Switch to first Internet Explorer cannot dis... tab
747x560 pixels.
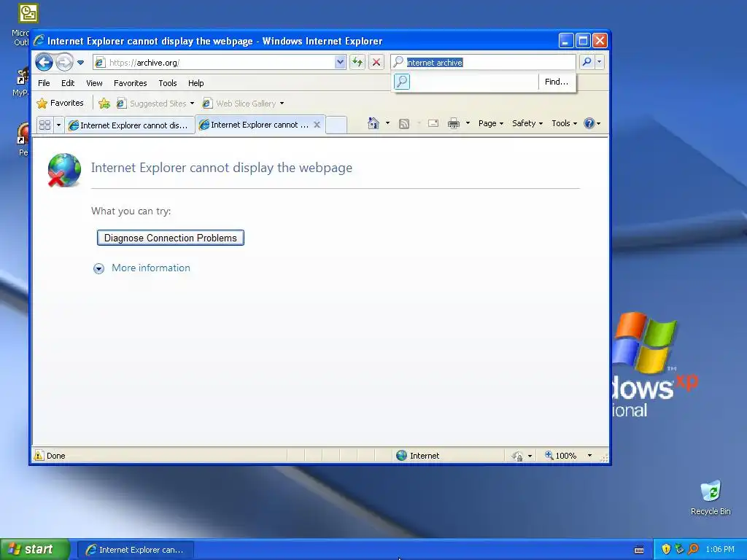130,125
